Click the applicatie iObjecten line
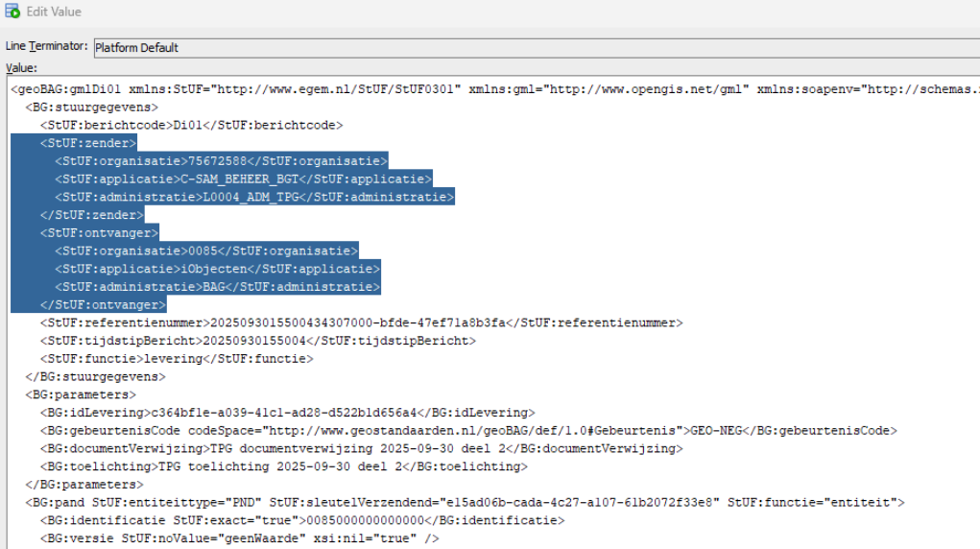The height and width of the screenshot is (549, 980). point(218,270)
